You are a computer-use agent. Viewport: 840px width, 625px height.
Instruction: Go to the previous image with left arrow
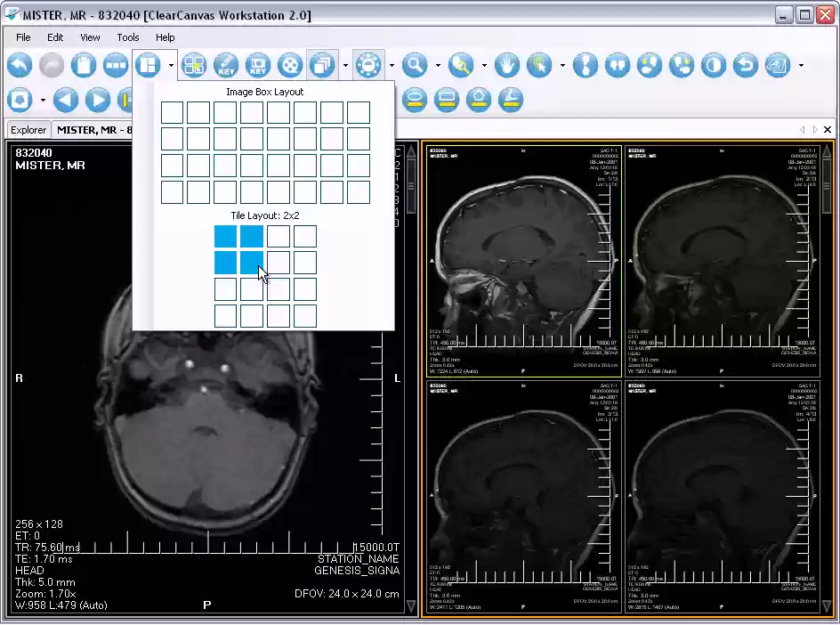point(66,99)
